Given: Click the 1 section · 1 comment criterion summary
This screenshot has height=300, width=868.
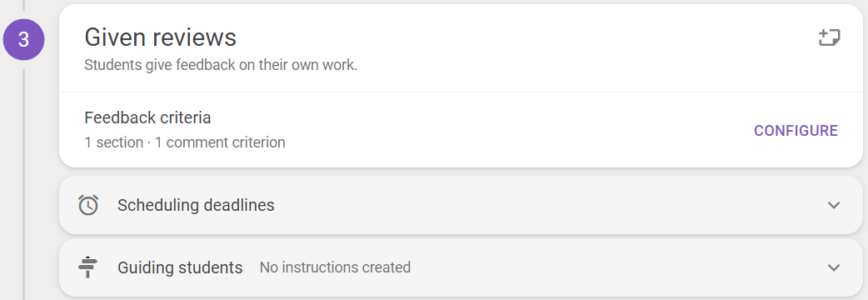Looking at the screenshot, I should 185,142.
